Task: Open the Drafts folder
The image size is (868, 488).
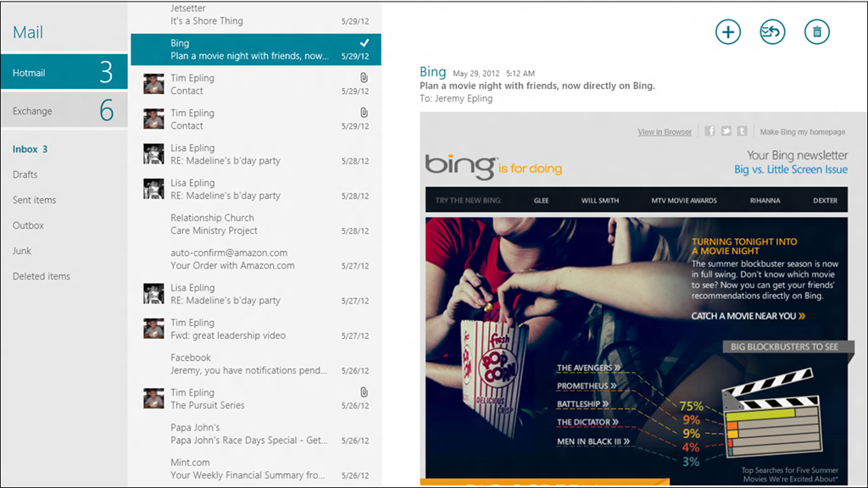Action: pos(25,175)
